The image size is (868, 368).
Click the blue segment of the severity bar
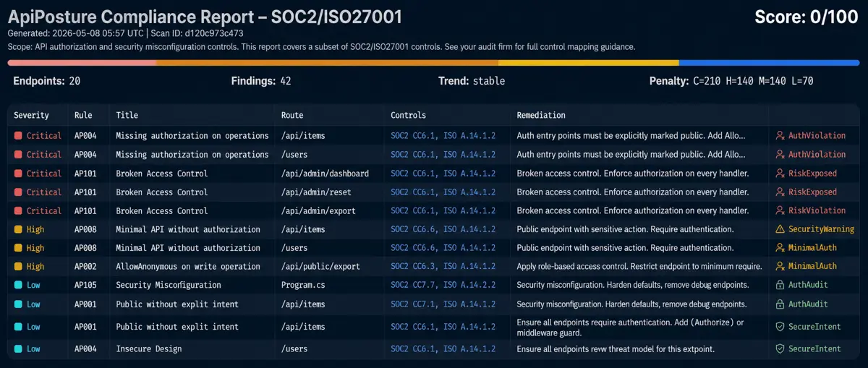pyautogui.click(x=769, y=63)
